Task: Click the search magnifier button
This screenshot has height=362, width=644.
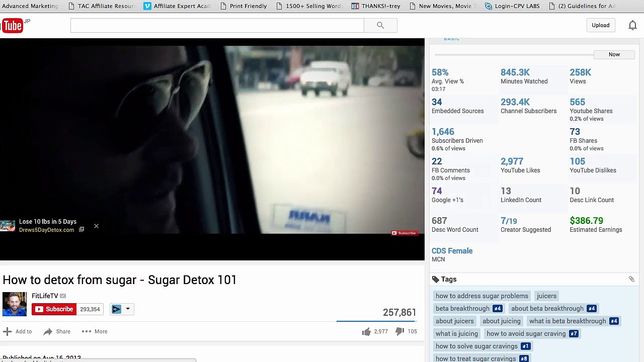Action: pyautogui.click(x=380, y=25)
